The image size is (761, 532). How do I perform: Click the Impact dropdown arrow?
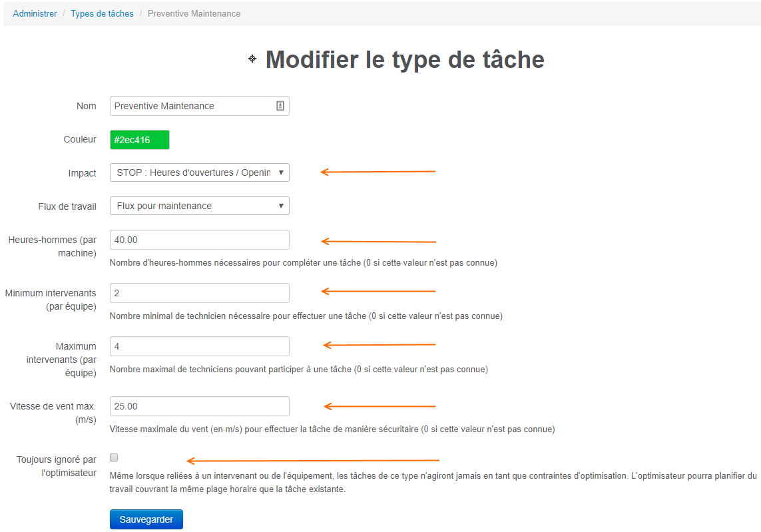pos(281,172)
